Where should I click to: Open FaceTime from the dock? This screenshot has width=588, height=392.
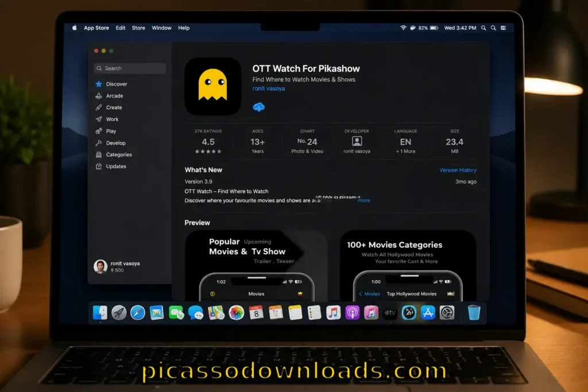pos(176,313)
